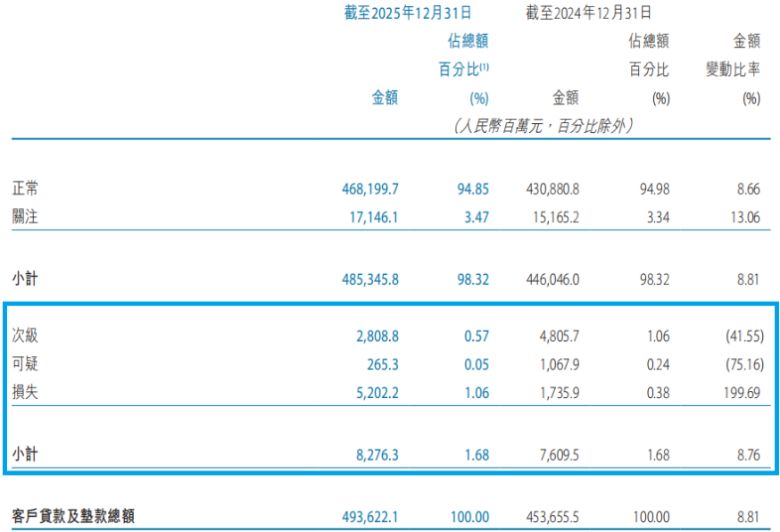Select the 468,199.7 amount cell

click(364, 189)
